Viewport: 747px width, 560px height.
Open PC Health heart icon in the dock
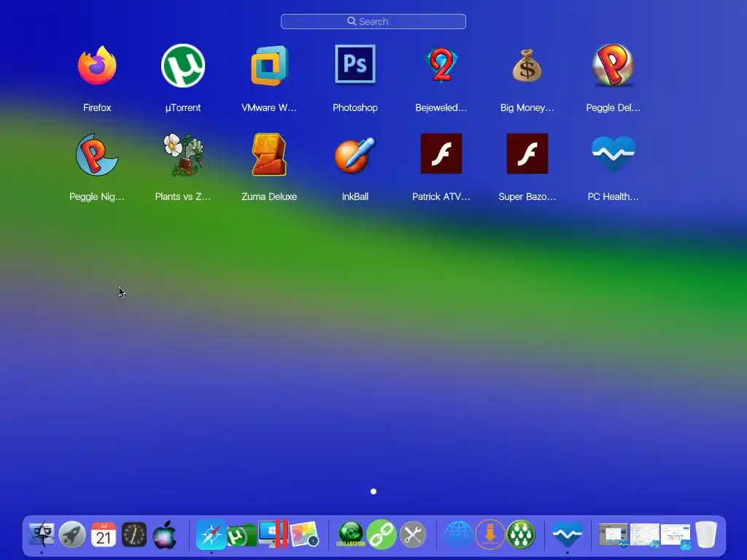coord(567,534)
